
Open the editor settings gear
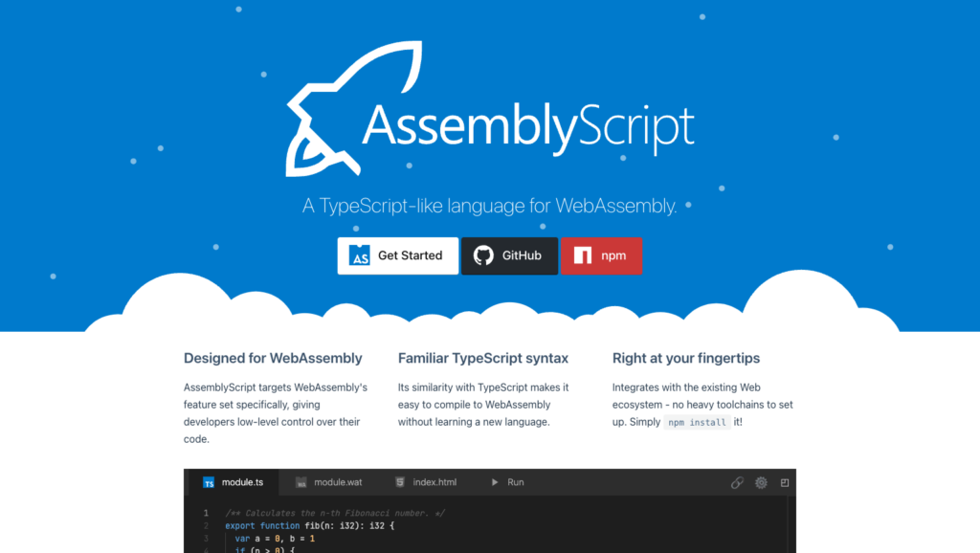point(761,483)
